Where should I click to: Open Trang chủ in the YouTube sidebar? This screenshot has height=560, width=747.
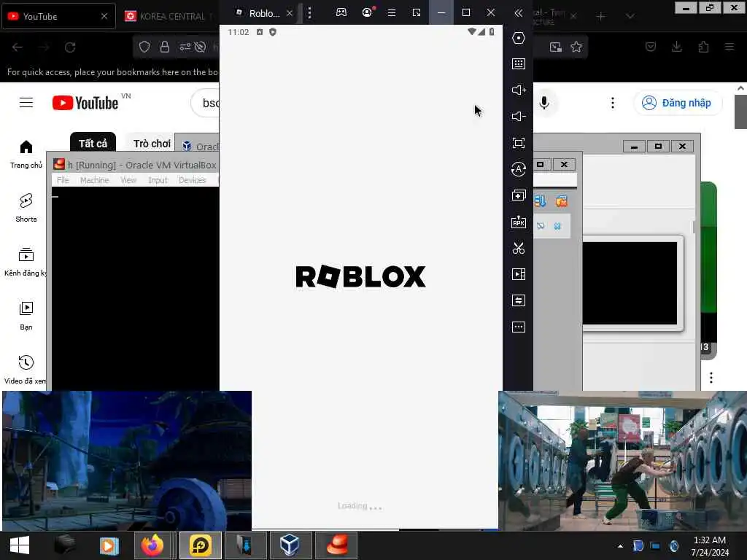pyautogui.click(x=26, y=155)
